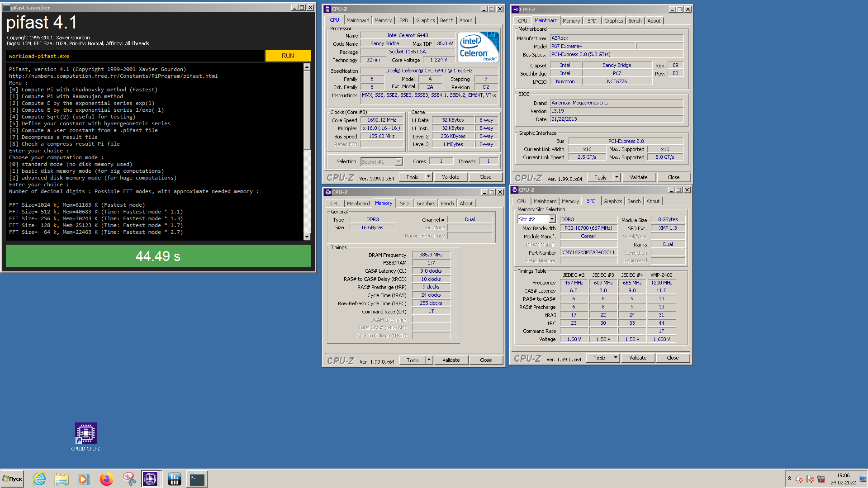The width and height of the screenshot is (868, 488).
Task: Click the CPU-Z Mainboard window title icon
Action: [x=516, y=9]
